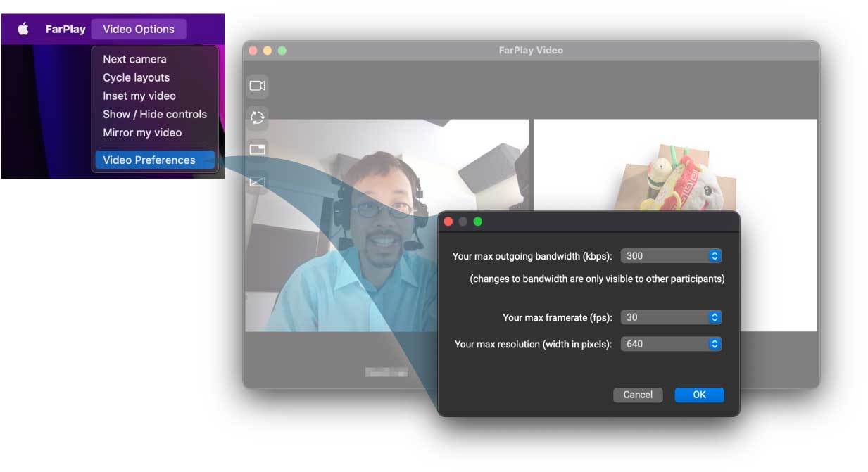Expand the max framerate dropdown
This screenshot has width=868, height=472.
(x=671, y=317)
